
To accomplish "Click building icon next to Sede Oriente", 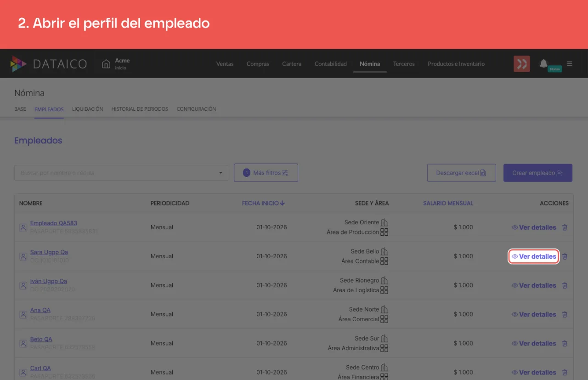I will pos(384,222).
